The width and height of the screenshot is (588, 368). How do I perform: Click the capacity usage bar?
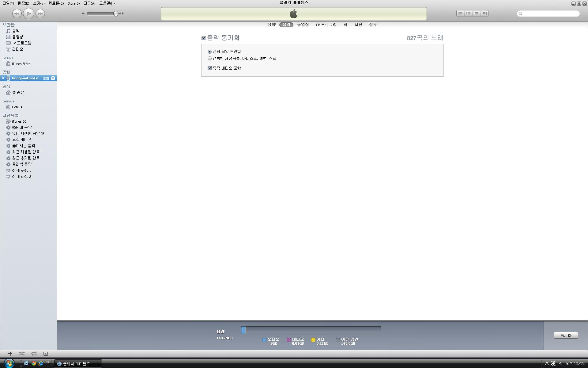(x=311, y=330)
